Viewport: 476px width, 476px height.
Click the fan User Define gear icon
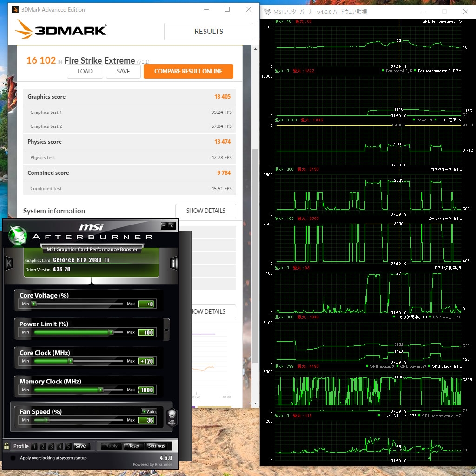[172, 418]
